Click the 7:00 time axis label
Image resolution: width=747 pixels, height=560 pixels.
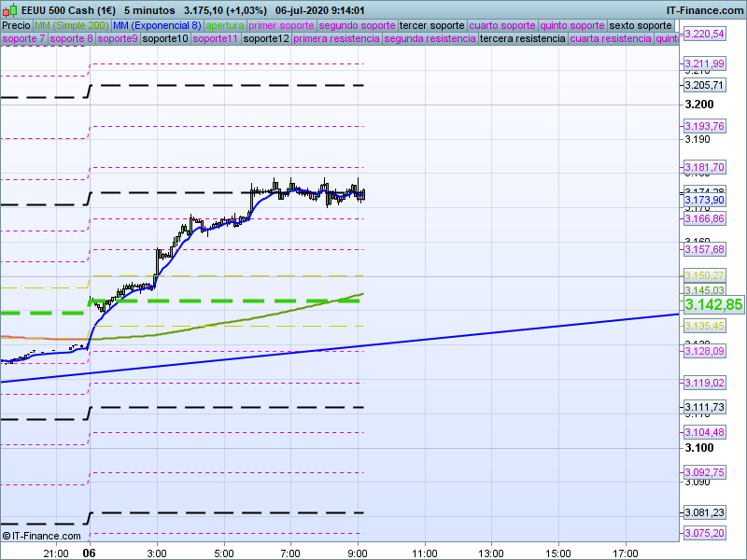coord(290,553)
